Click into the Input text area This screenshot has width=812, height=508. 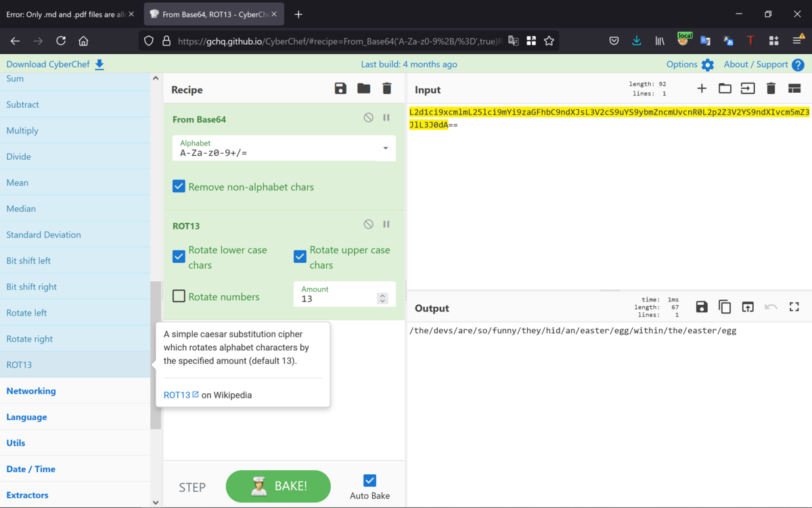pyautogui.click(x=609, y=196)
